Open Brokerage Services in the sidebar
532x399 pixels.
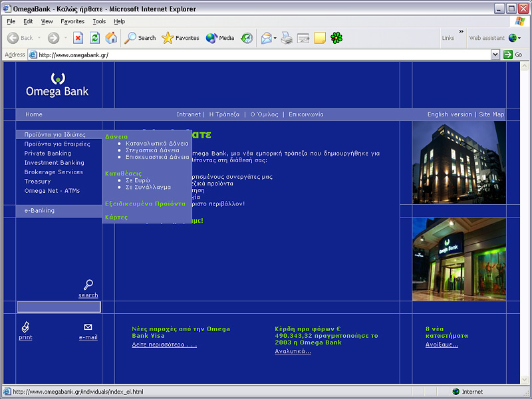(x=54, y=172)
